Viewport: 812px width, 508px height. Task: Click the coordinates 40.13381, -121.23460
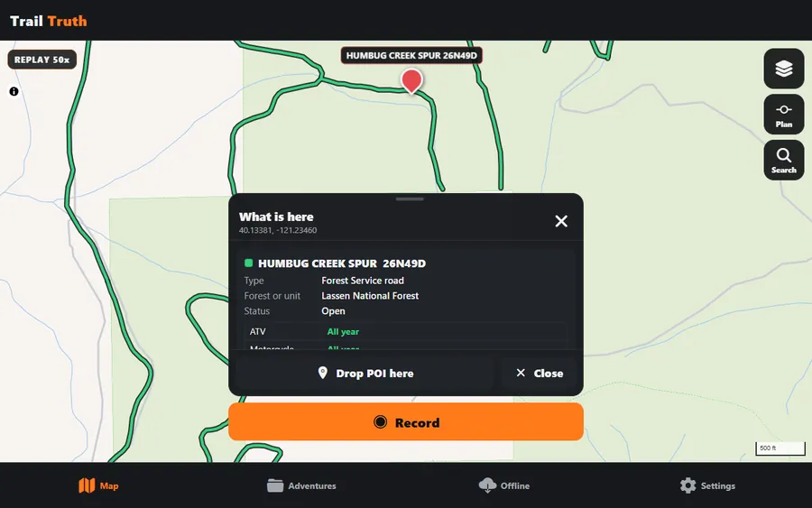pyautogui.click(x=278, y=230)
